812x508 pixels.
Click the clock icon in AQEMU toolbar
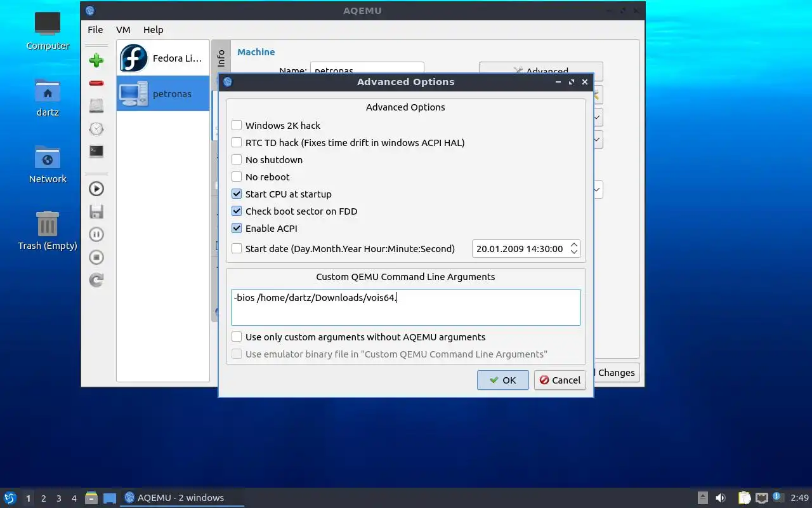pos(96,128)
